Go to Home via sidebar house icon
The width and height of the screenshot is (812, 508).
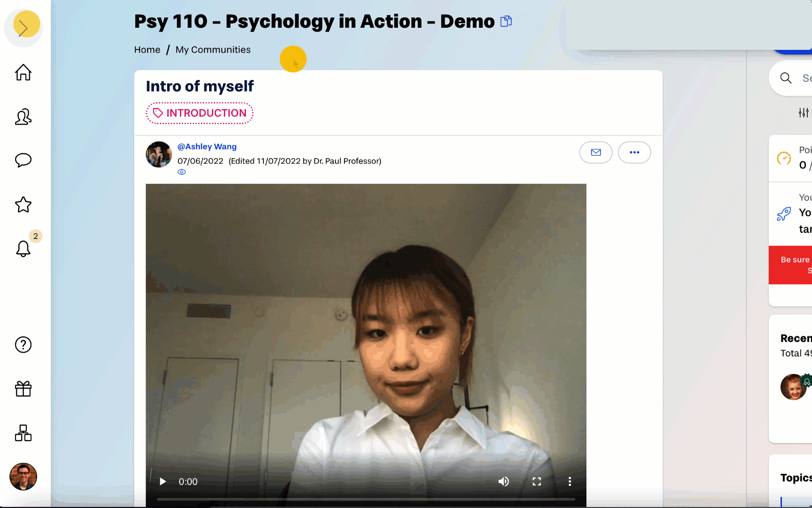[23, 72]
